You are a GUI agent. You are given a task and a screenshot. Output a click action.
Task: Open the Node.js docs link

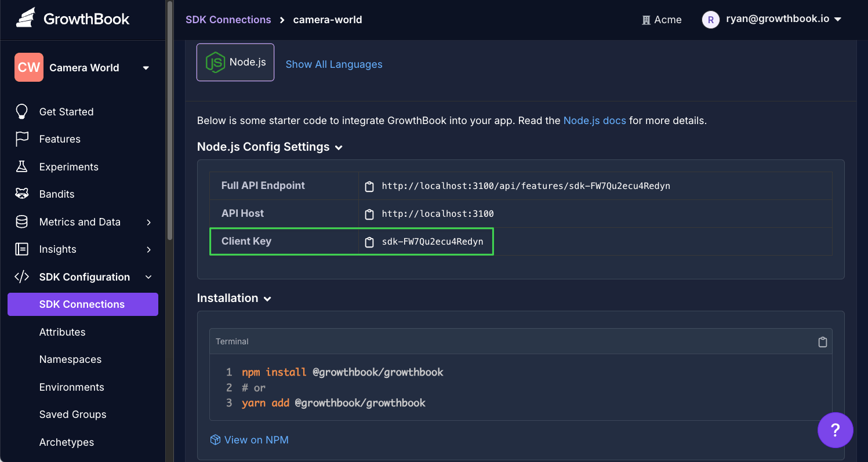594,121
